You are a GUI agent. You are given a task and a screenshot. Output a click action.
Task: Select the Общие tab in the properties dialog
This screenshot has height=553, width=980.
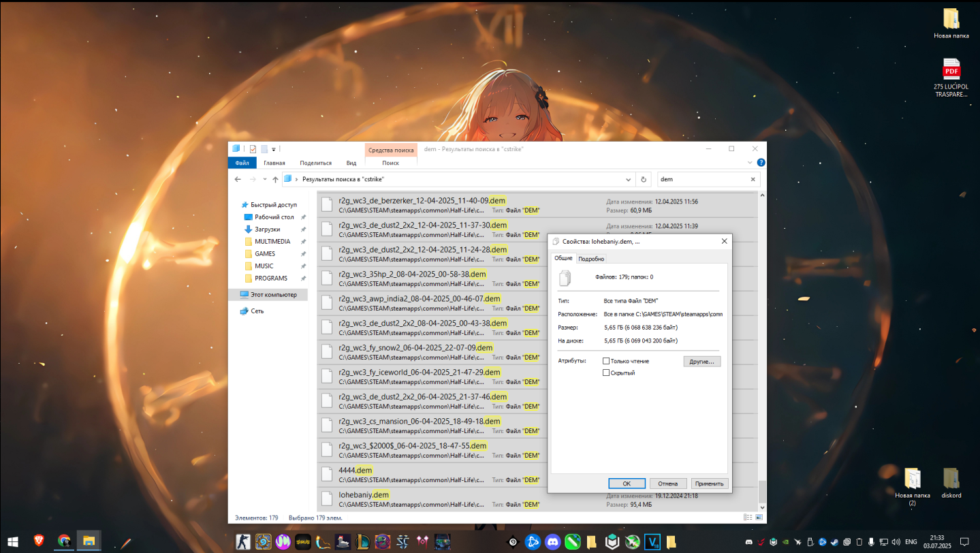[x=563, y=258]
